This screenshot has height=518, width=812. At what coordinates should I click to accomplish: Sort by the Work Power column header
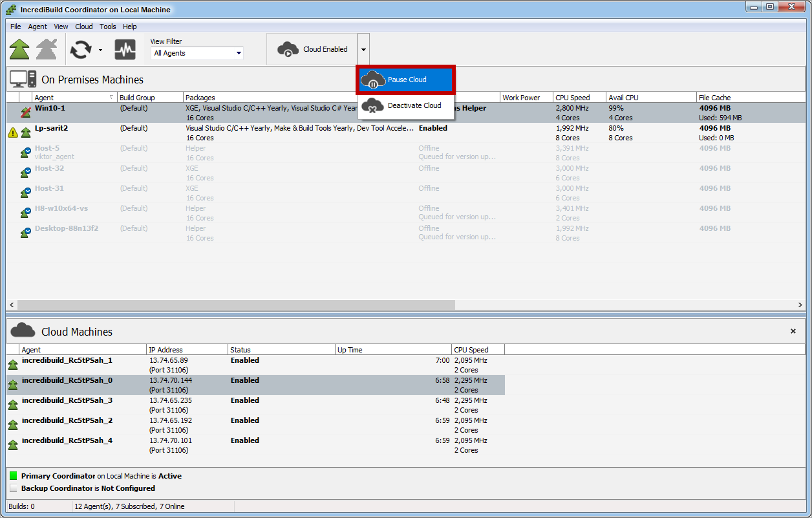(526, 98)
